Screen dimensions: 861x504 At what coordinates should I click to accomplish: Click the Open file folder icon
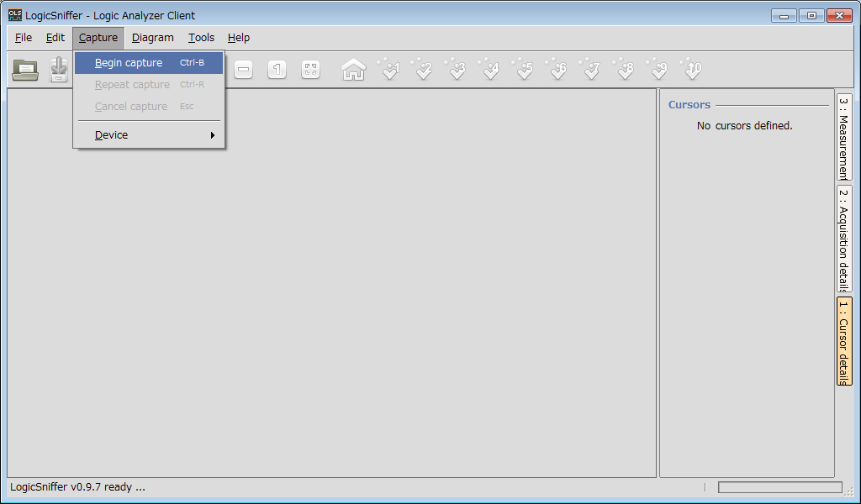25,70
